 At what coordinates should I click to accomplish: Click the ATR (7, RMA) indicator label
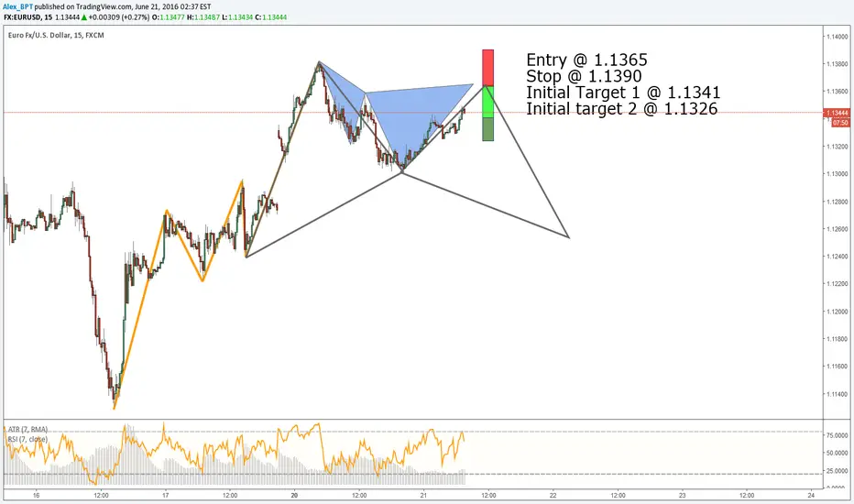click(27, 430)
